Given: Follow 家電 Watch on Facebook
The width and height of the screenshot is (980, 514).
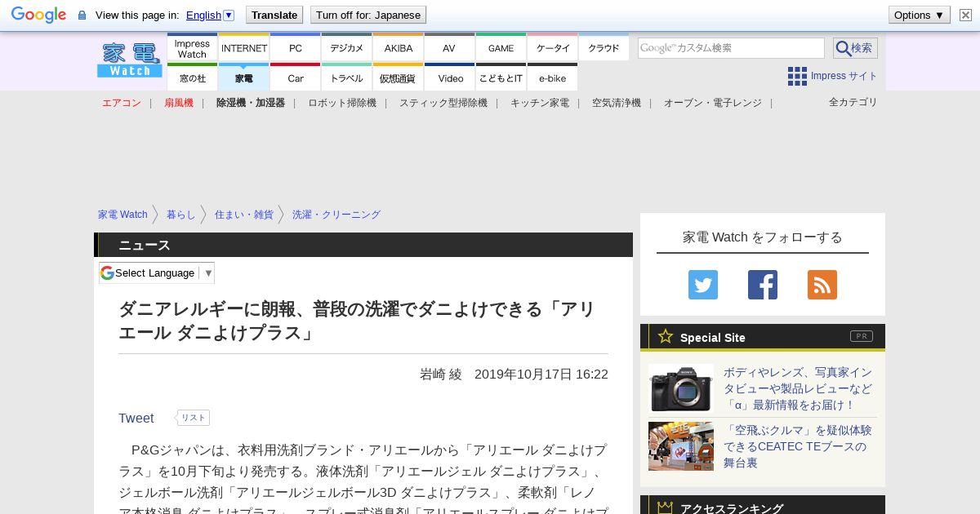Looking at the screenshot, I should coord(763,285).
